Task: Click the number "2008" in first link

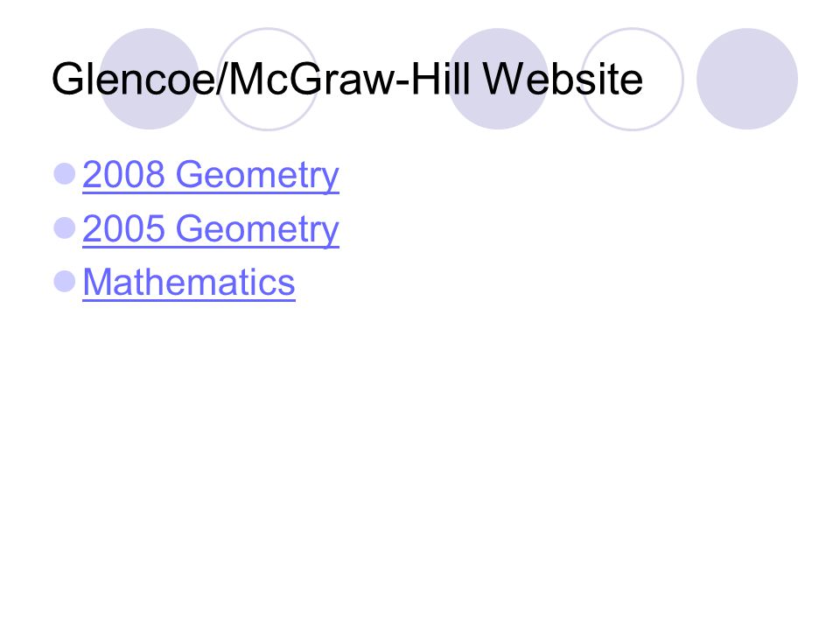Action: (x=123, y=174)
